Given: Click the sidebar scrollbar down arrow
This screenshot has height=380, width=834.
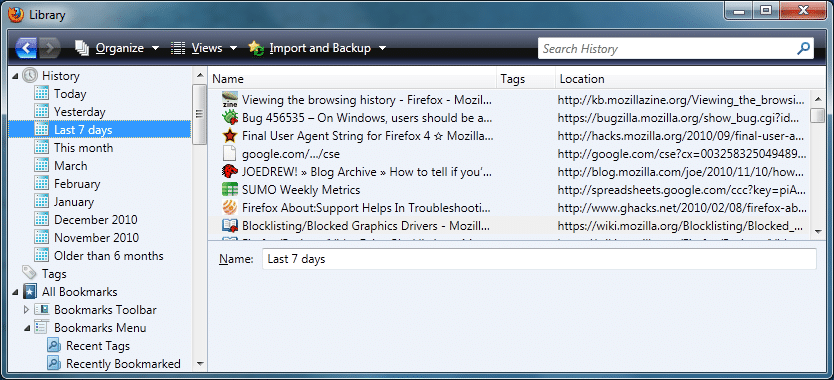Looking at the screenshot, I should (199, 365).
